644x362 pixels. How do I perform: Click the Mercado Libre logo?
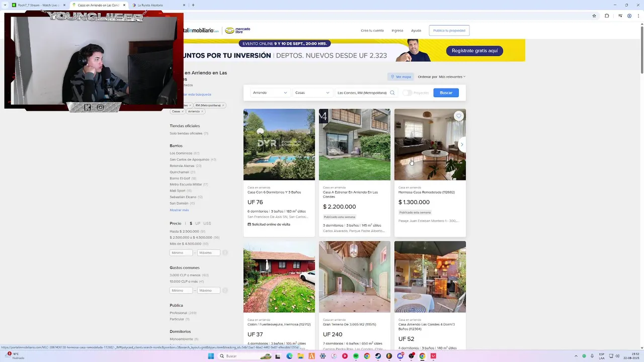click(x=237, y=31)
